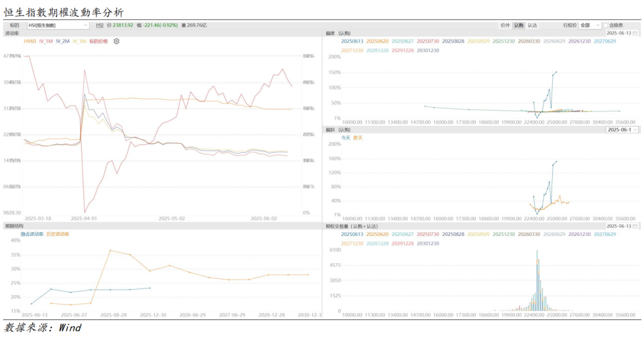Toggle 20250730 expiry in skew panel legend
The image size is (644, 338).
tap(428, 41)
